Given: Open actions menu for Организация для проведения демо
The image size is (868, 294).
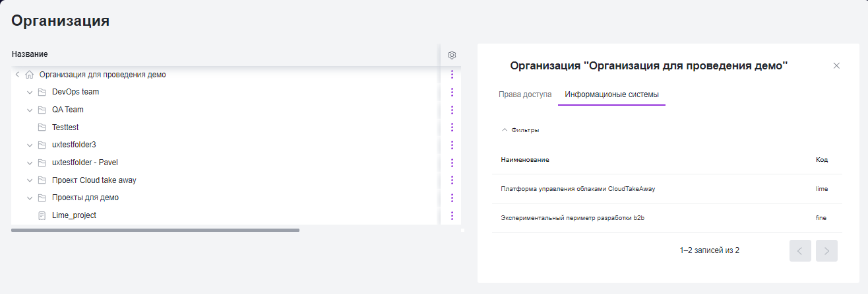Looking at the screenshot, I should pyautogui.click(x=452, y=75).
